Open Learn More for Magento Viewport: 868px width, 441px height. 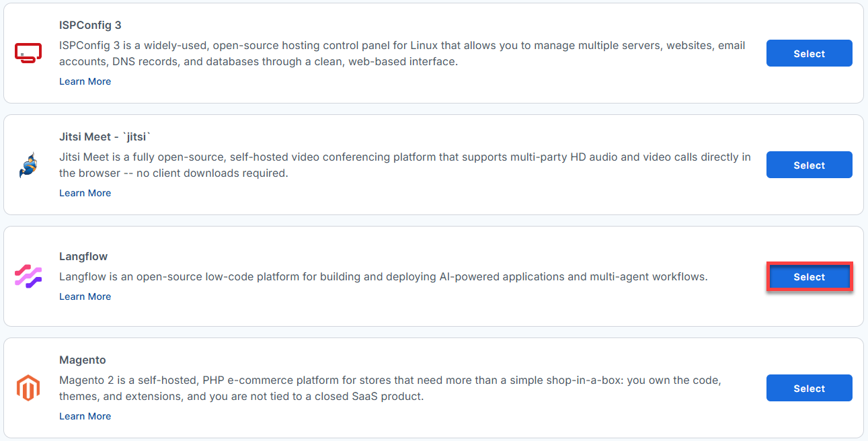pos(85,416)
